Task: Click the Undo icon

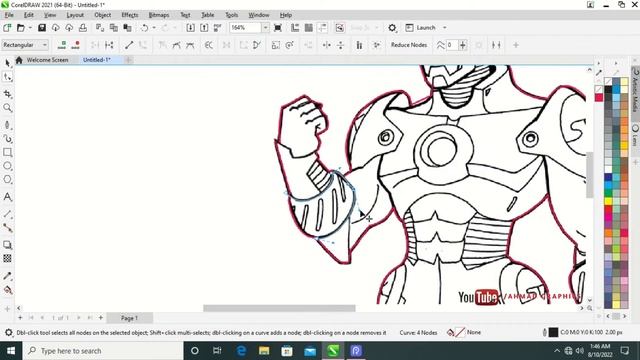Action: (144, 28)
